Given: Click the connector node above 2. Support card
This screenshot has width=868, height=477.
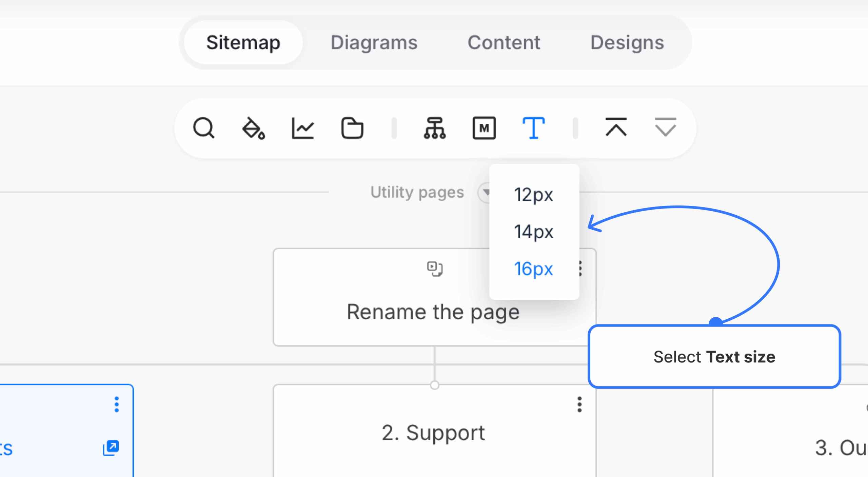Looking at the screenshot, I should (435, 385).
